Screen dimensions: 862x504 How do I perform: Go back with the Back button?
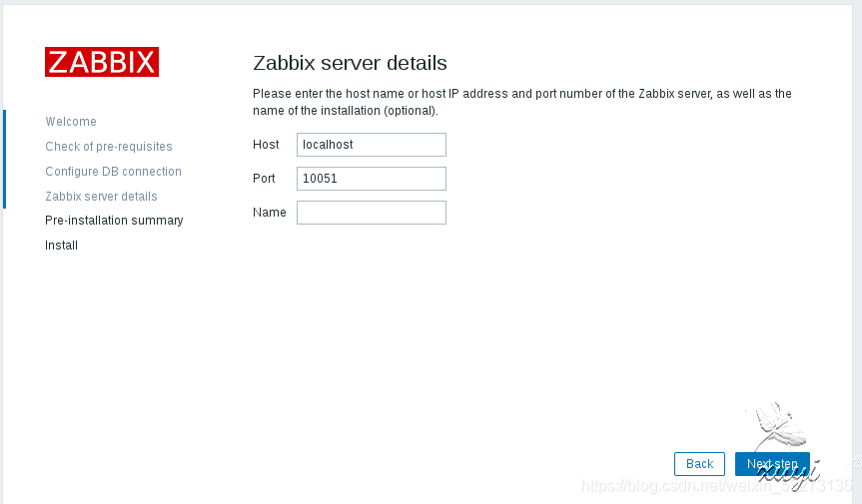(x=699, y=464)
